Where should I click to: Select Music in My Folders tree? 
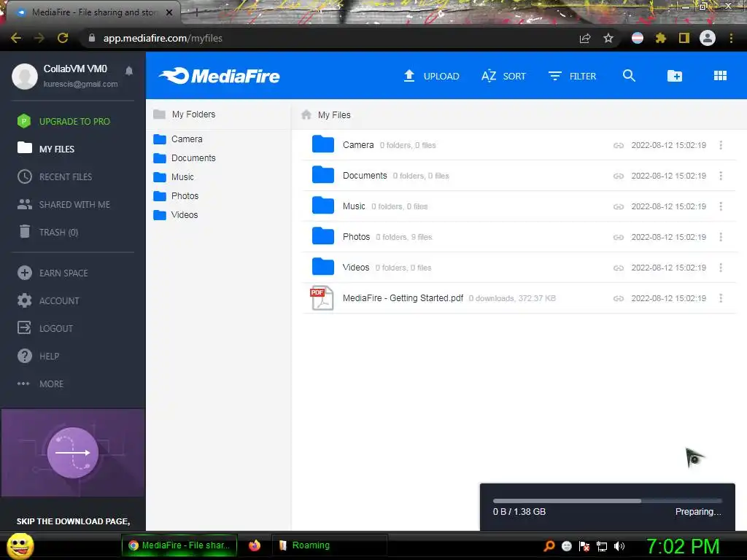174,177
